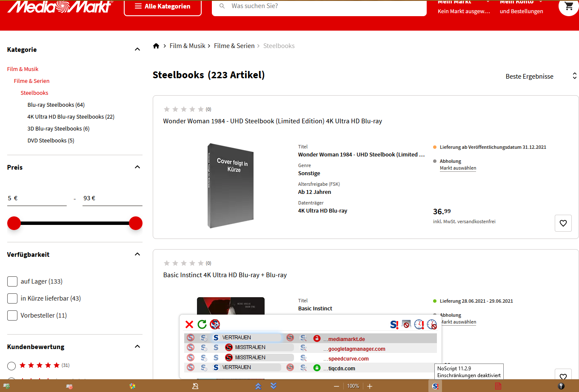Set mediamarkt.de to Default preset
Screen dimensions: 579x392
(x=191, y=338)
